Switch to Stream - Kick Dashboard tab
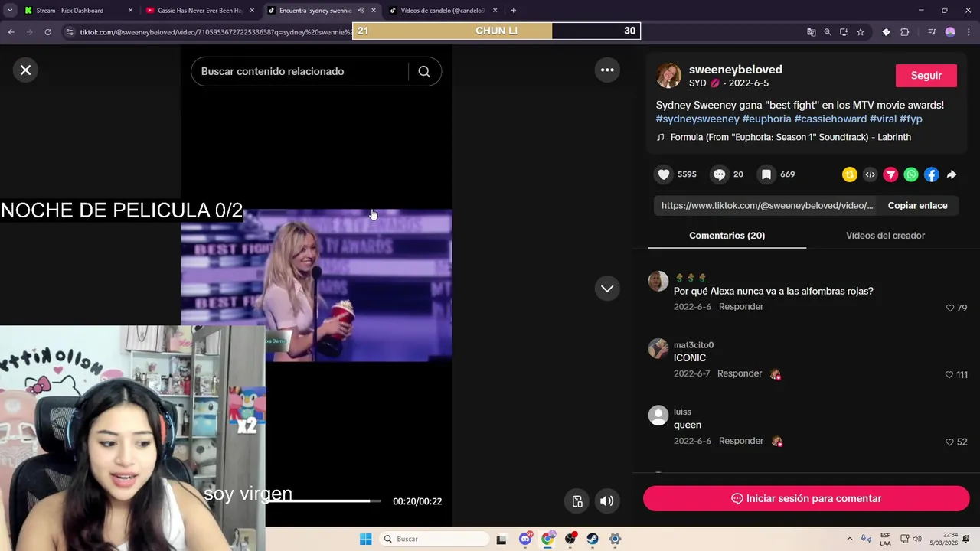Screen dimensions: 980x551 click(70, 11)
